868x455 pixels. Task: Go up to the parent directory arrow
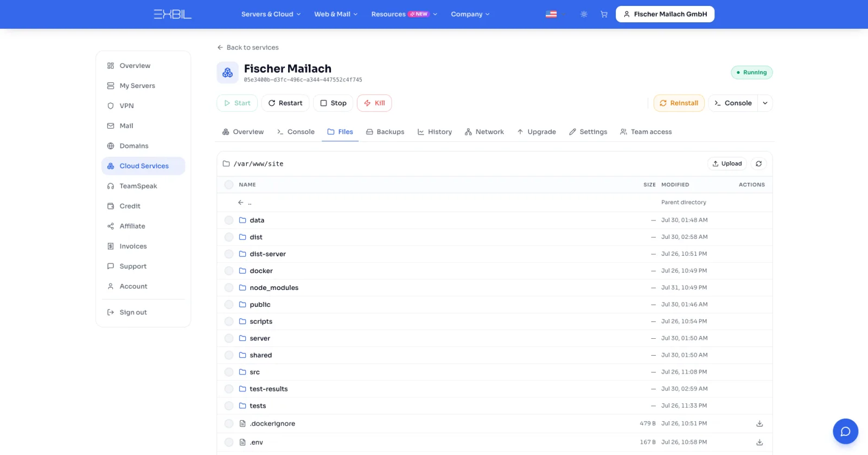(241, 203)
